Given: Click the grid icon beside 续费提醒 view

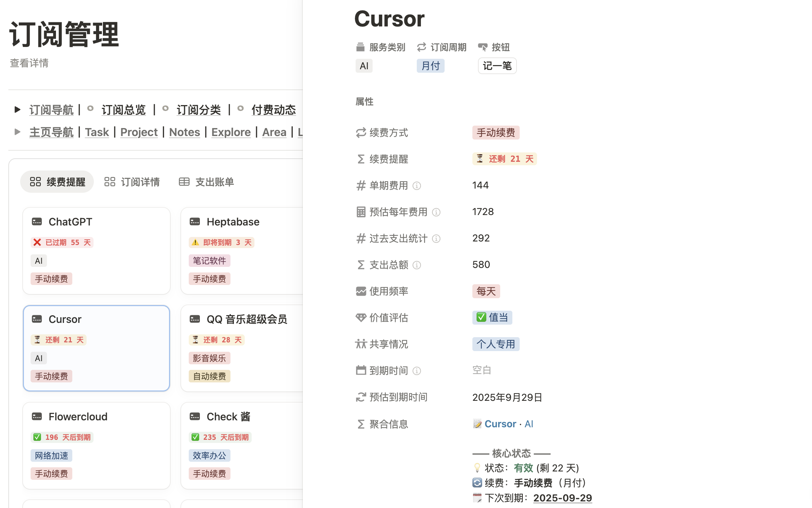Looking at the screenshot, I should 35,181.
